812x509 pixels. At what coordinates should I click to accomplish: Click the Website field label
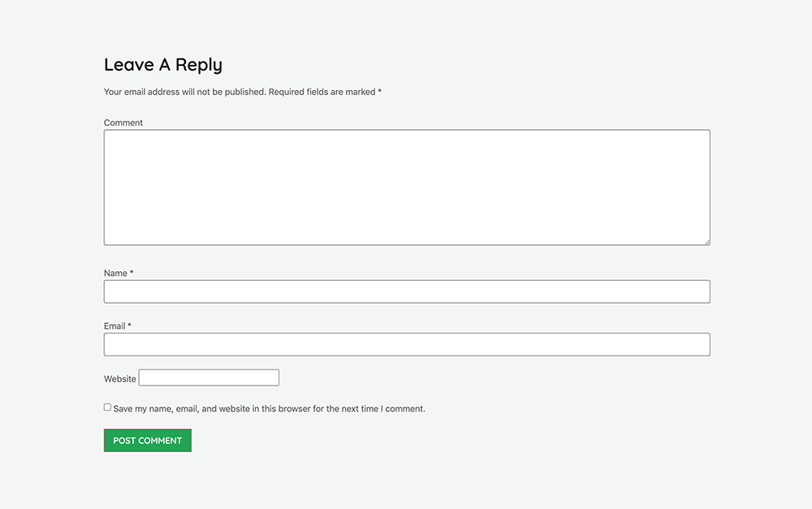click(x=120, y=379)
